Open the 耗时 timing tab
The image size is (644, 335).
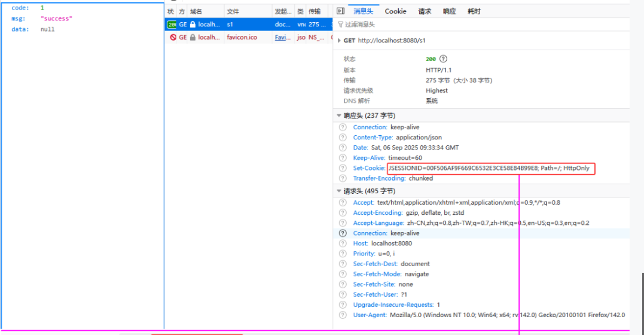(x=474, y=11)
